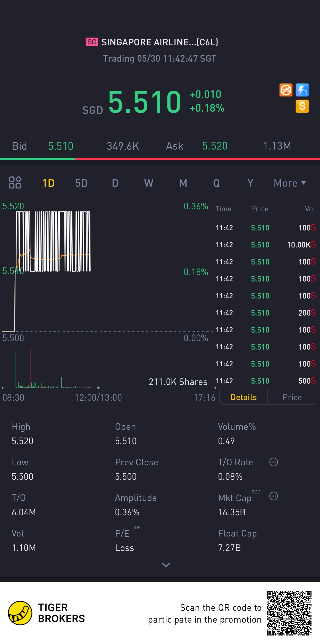320x644 pixels.
Task: Tap the intraday price line chart
Action: [108, 271]
